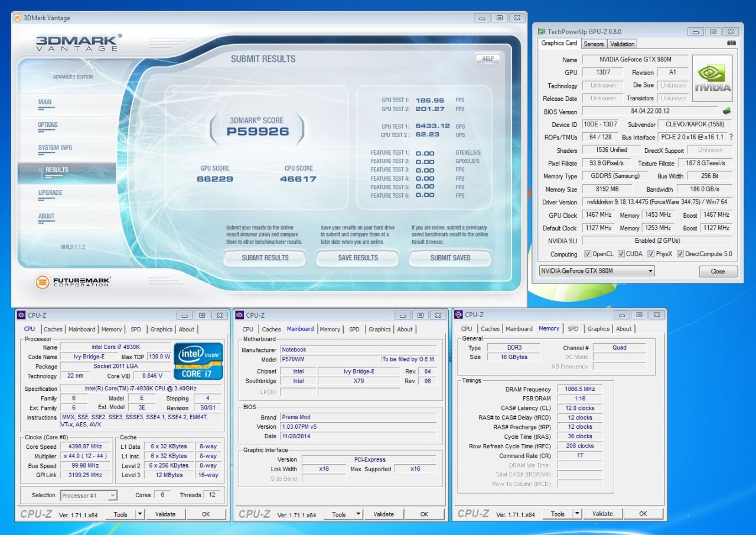Click the BIOS Brand field Prema Mod
The width and height of the screenshot is (756, 535).
coord(358,417)
